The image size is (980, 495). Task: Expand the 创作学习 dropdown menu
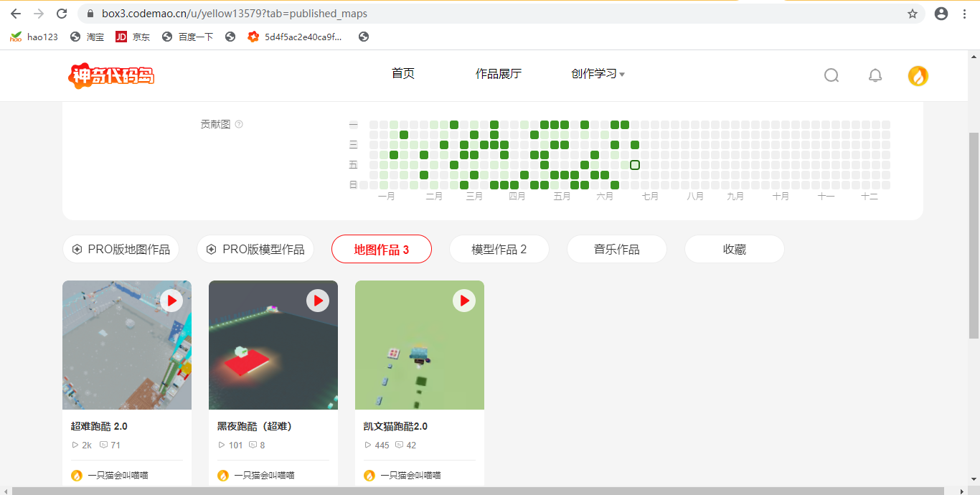pyautogui.click(x=598, y=74)
